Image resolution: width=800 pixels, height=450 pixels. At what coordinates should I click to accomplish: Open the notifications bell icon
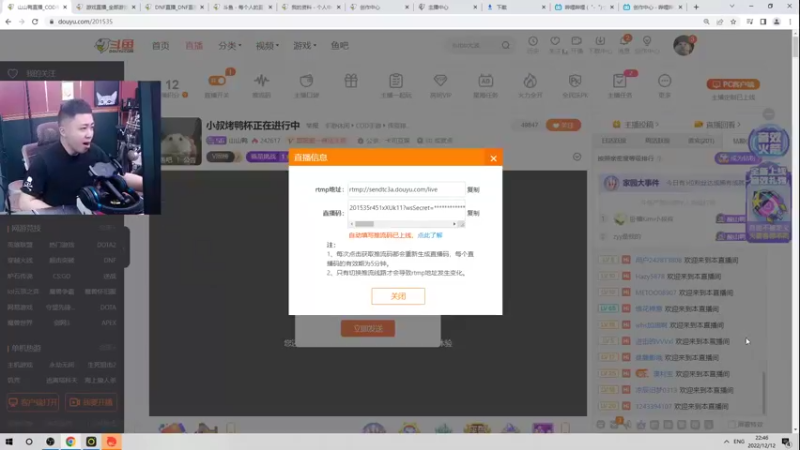[623, 41]
